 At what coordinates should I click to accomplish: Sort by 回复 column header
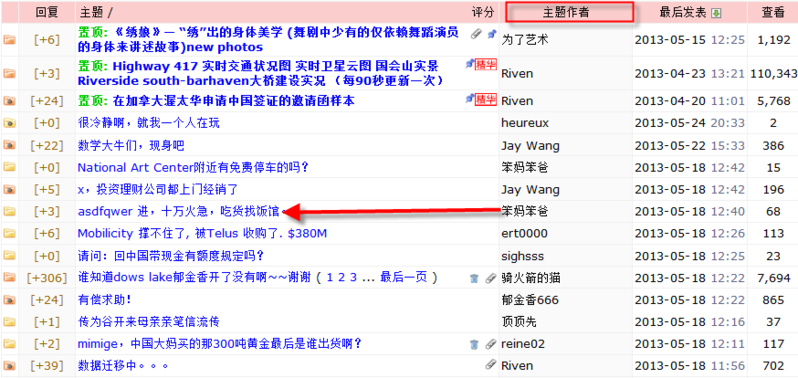[47, 13]
